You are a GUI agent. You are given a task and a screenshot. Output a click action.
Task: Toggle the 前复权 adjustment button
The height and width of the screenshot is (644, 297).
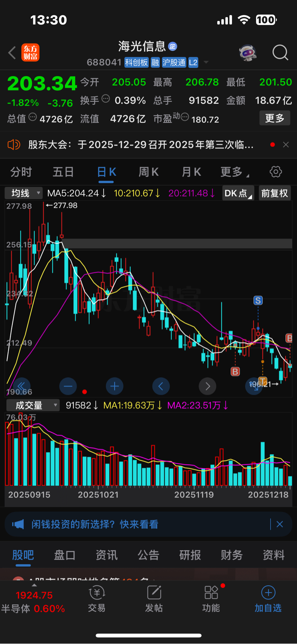point(275,193)
